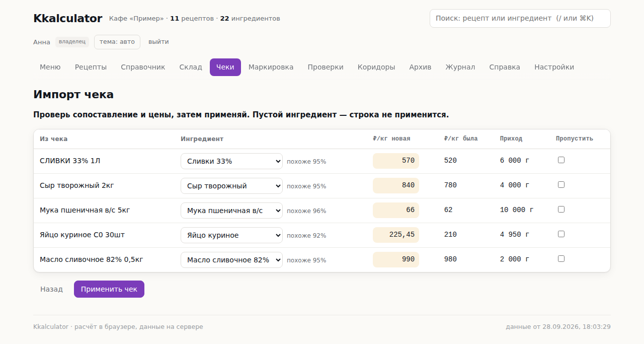
Task: Click the Применить чек button
Action: click(x=109, y=289)
